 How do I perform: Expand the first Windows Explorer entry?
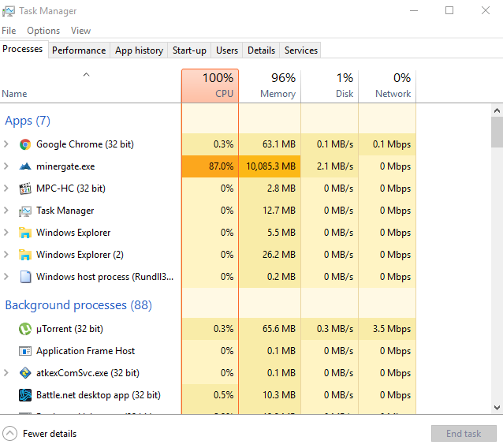pyautogui.click(x=6, y=233)
